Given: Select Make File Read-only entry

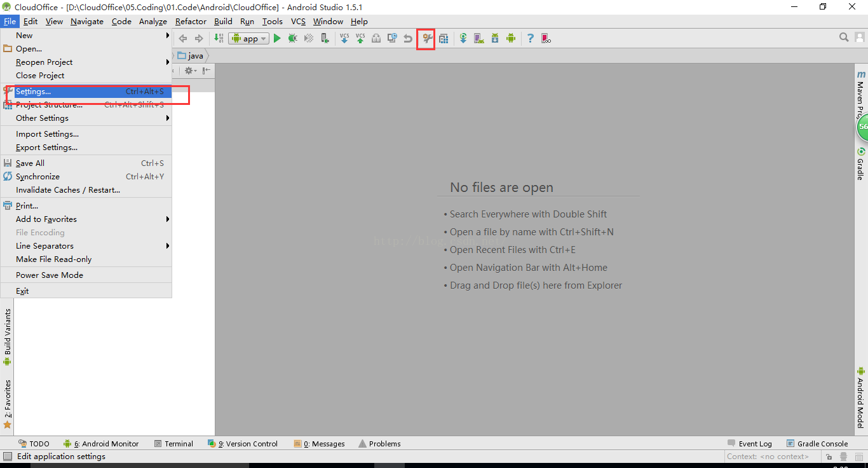Looking at the screenshot, I should [x=86, y=259].
